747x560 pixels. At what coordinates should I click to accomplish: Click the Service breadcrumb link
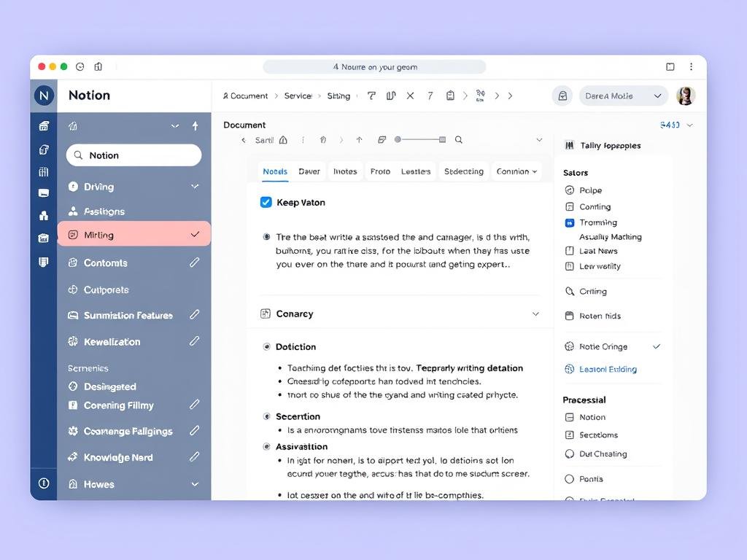tap(298, 96)
